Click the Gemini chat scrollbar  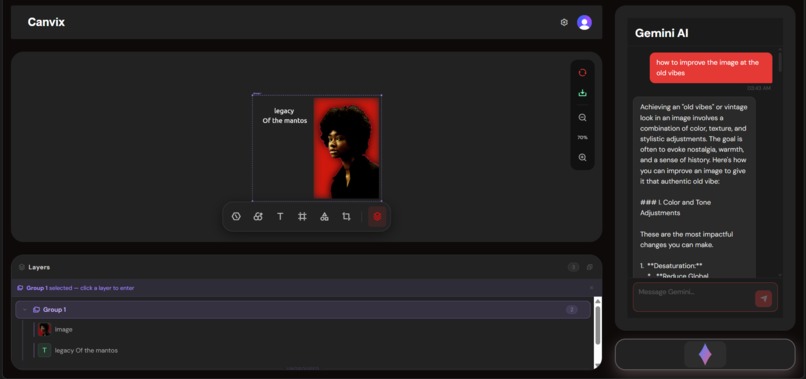(x=780, y=61)
